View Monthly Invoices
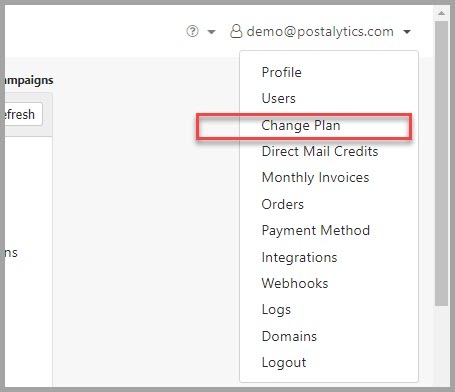455x392 pixels. [315, 178]
